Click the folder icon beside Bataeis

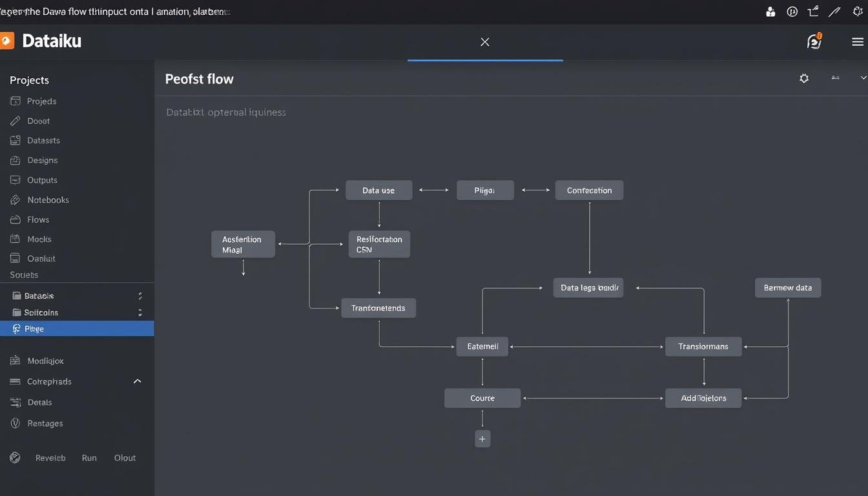(17, 296)
